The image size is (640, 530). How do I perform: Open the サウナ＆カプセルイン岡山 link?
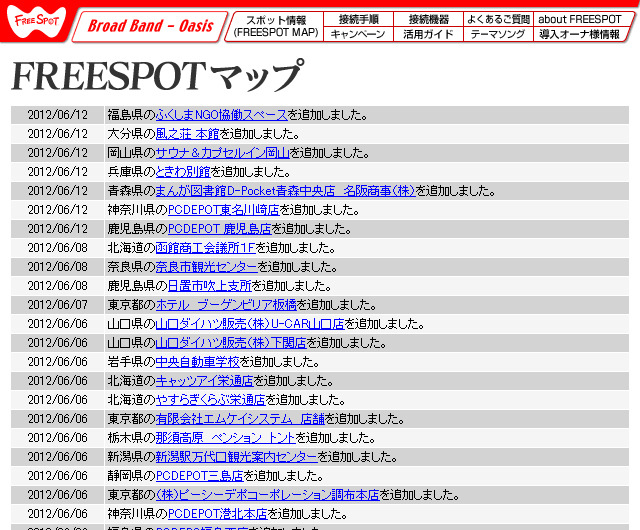(223, 153)
